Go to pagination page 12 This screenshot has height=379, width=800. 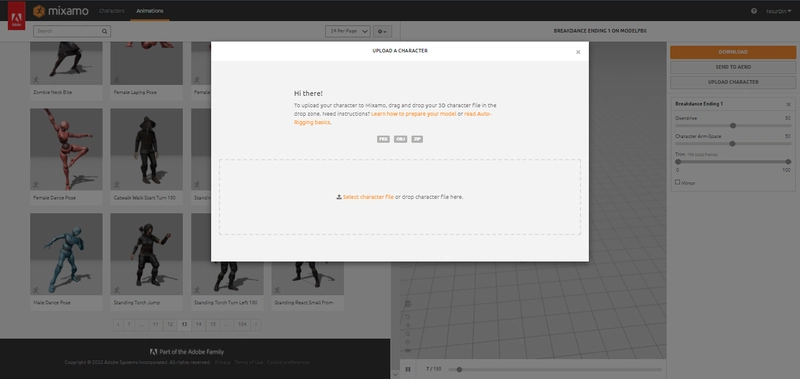coord(170,324)
